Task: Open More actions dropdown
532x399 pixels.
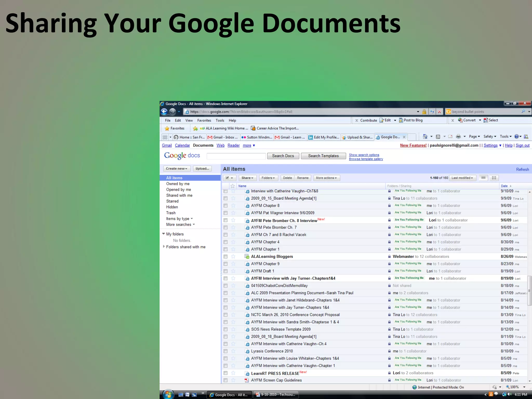Action: tap(327, 178)
